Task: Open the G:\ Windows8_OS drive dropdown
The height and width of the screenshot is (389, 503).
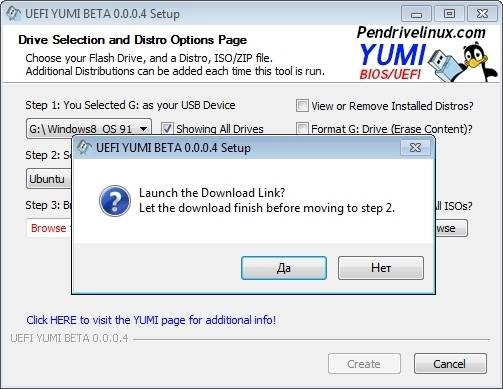Action: (x=89, y=129)
